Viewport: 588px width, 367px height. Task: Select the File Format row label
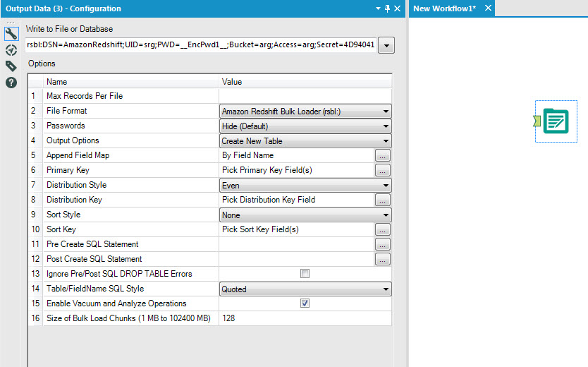[x=67, y=111]
